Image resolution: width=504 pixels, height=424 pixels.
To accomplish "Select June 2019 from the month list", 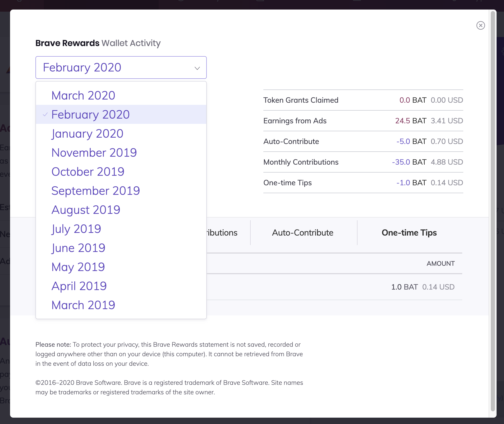I will [x=78, y=248].
